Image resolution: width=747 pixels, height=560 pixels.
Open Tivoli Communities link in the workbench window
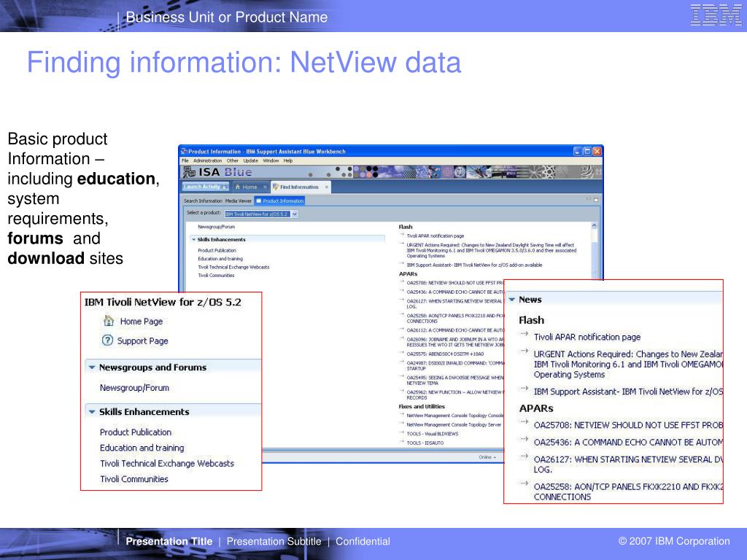click(216, 275)
